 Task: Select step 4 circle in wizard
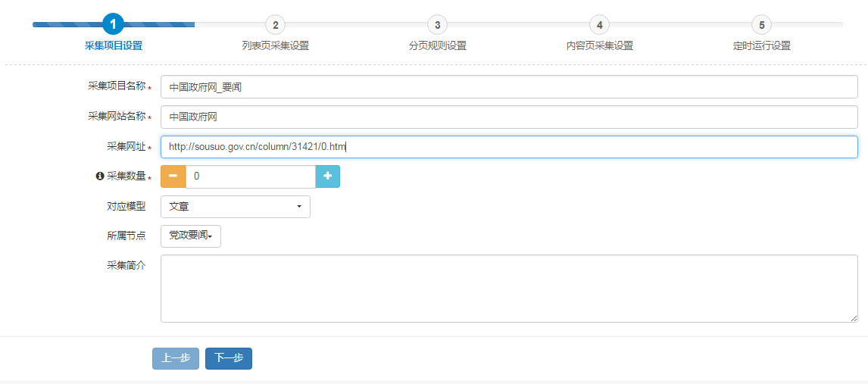[599, 25]
